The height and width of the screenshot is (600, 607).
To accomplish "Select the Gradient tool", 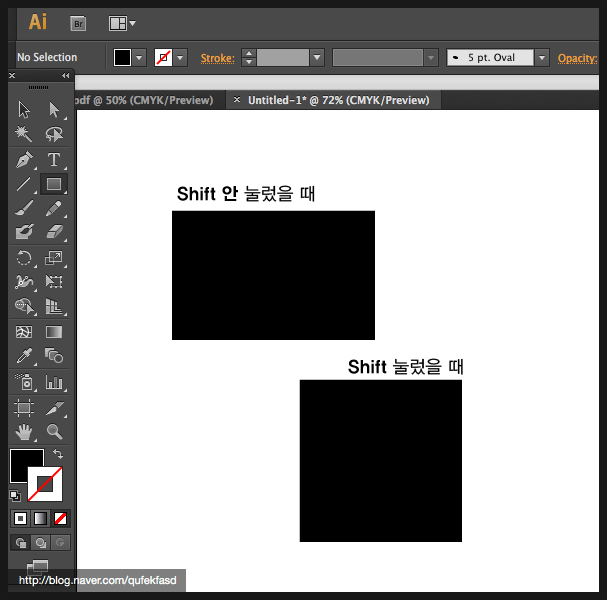I will (54, 332).
